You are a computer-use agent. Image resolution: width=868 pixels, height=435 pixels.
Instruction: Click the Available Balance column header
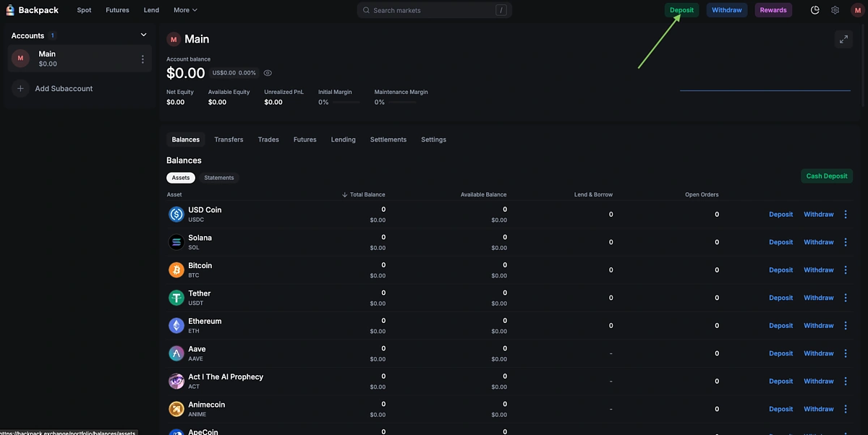coord(483,194)
